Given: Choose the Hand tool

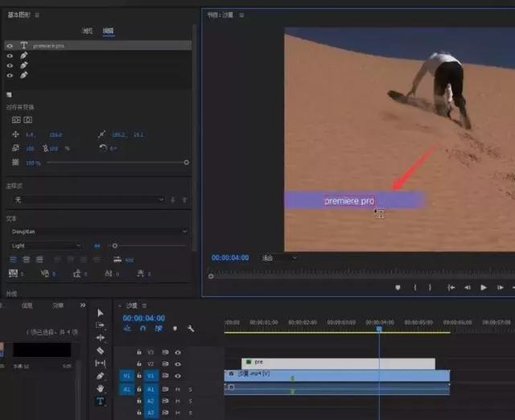Looking at the screenshot, I should pos(100,388).
